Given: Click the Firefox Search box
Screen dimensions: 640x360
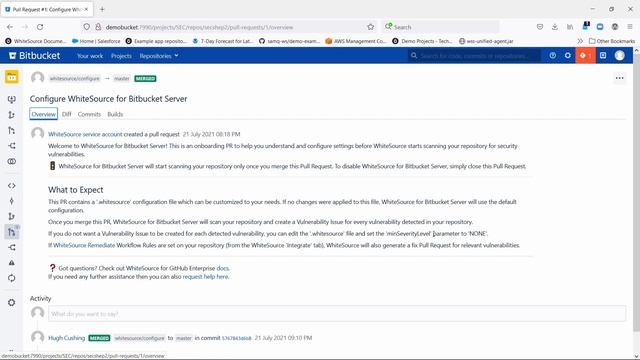Looking at the screenshot, I should tap(440, 27).
